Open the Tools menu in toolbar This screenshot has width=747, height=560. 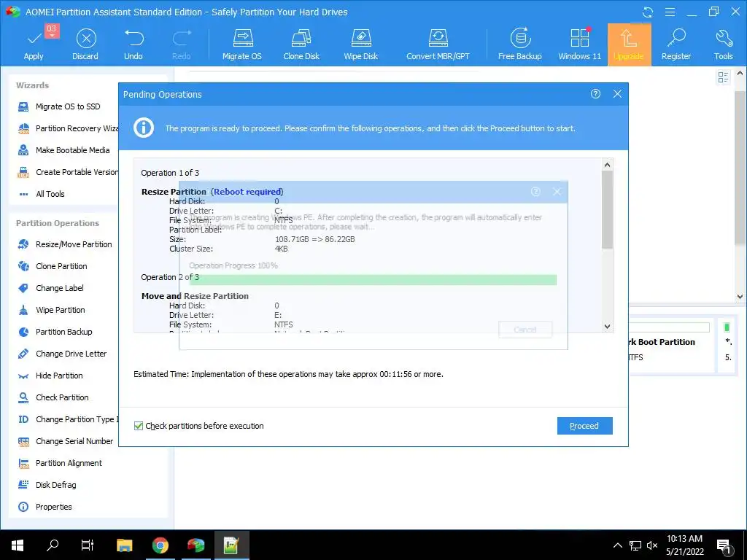pos(723,44)
